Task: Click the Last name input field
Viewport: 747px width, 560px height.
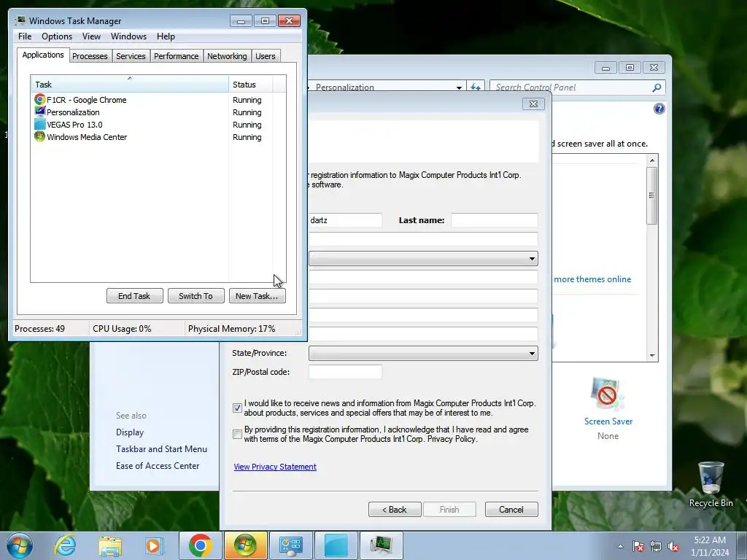Action: (x=495, y=220)
